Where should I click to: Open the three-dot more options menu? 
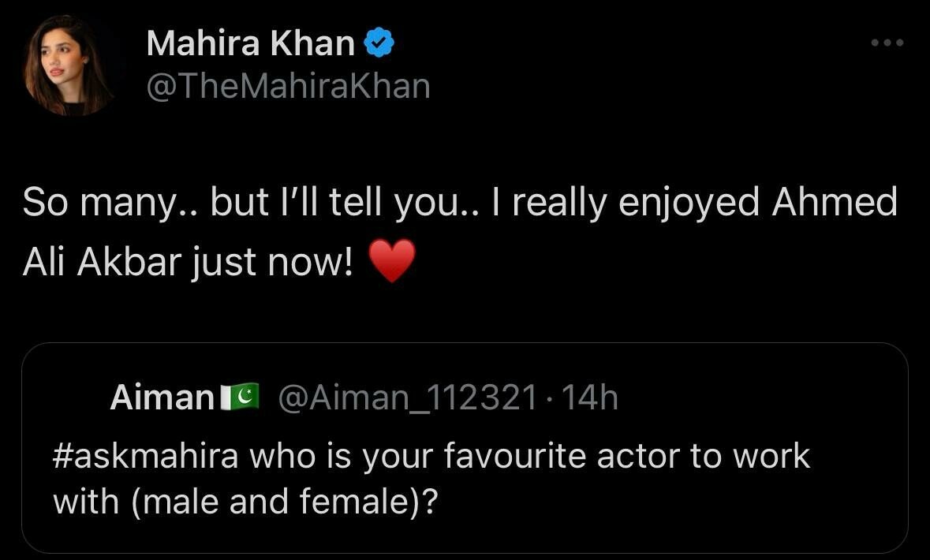(x=887, y=43)
